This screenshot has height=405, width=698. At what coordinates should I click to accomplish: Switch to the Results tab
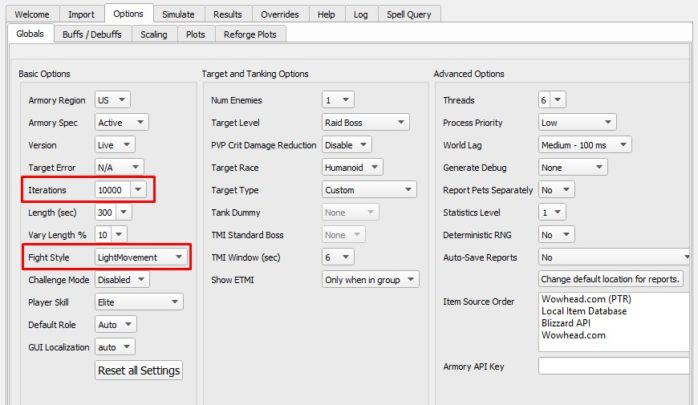227,14
